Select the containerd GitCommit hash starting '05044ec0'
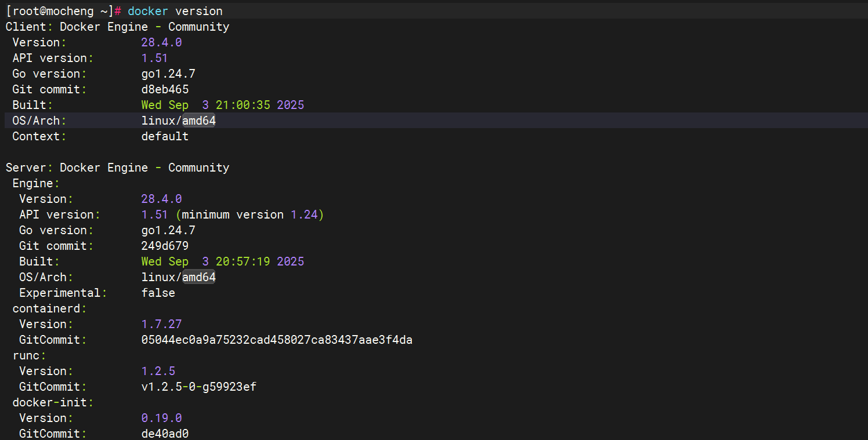The height and width of the screenshot is (440, 868). pyautogui.click(x=277, y=340)
